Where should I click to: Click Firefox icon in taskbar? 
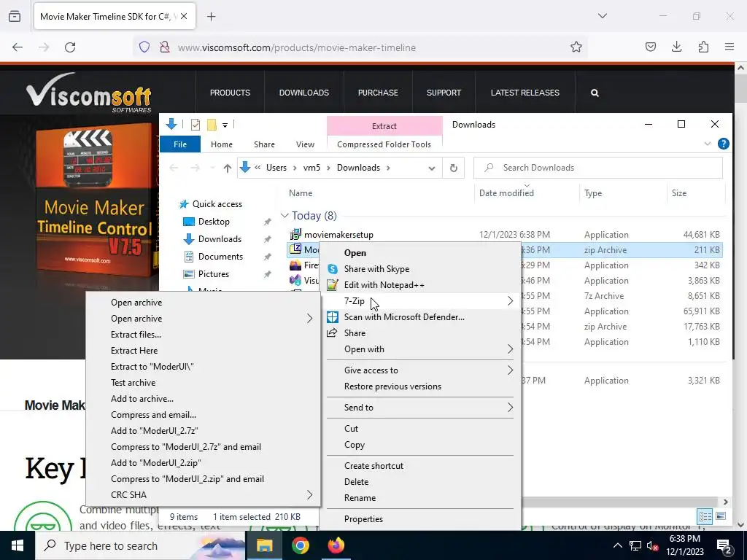point(336,545)
